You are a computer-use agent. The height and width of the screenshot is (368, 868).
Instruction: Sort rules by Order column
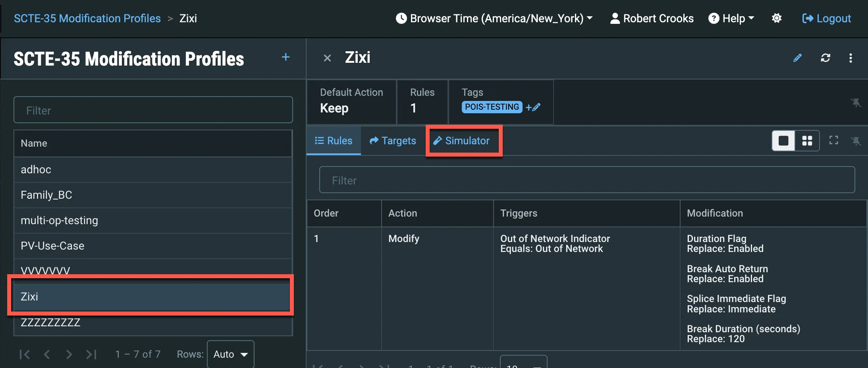pos(344,213)
